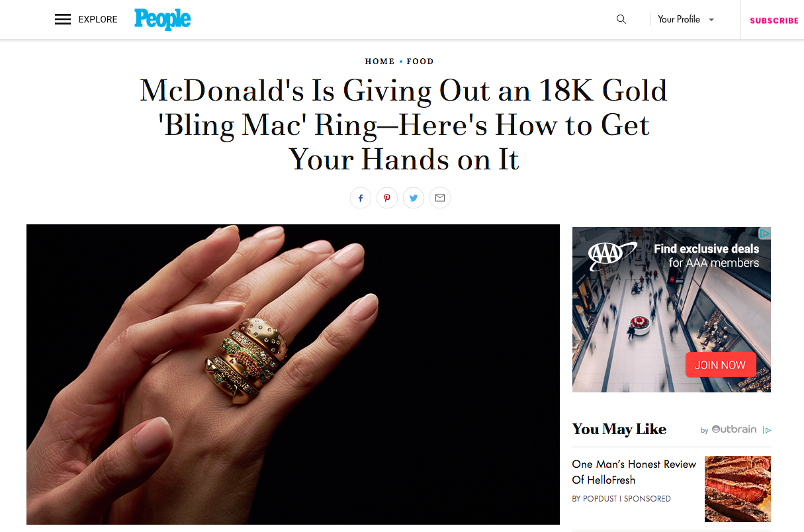Viewport: 804px width, 532px height.
Task: Click the Outbrain logo link
Action: (x=733, y=429)
